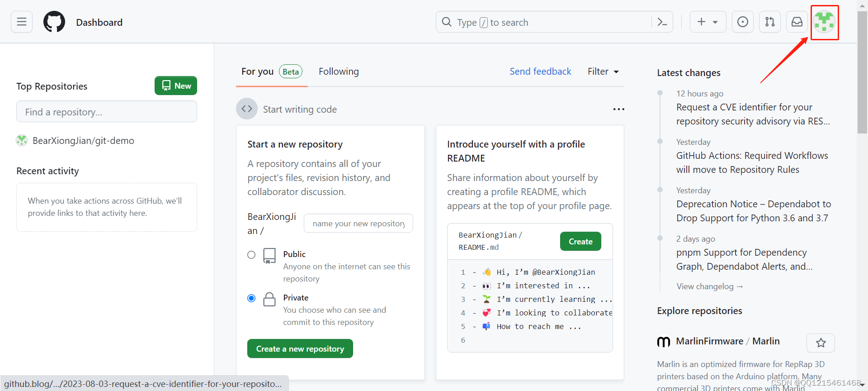
Task: Star the MarlinFirmware/Marlin repository
Action: click(x=821, y=343)
